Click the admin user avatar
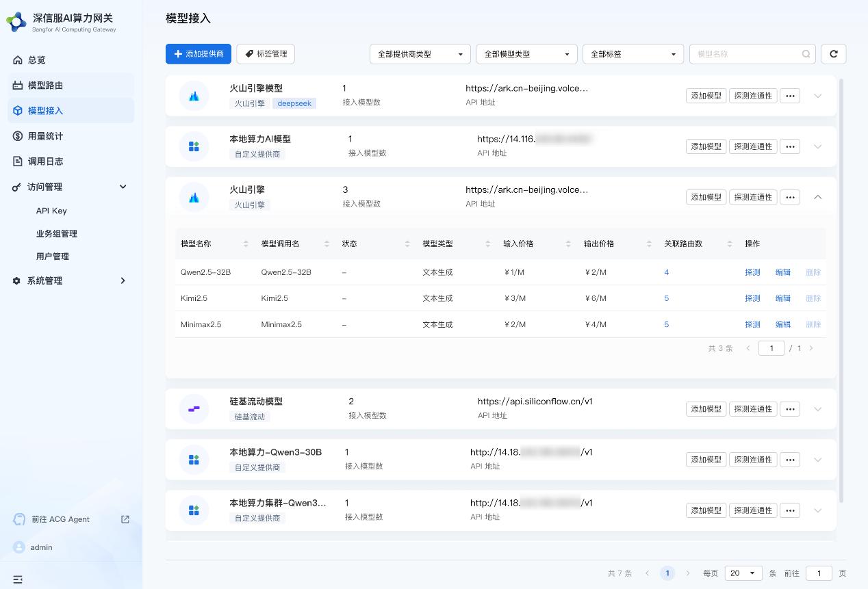 tap(19, 547)
